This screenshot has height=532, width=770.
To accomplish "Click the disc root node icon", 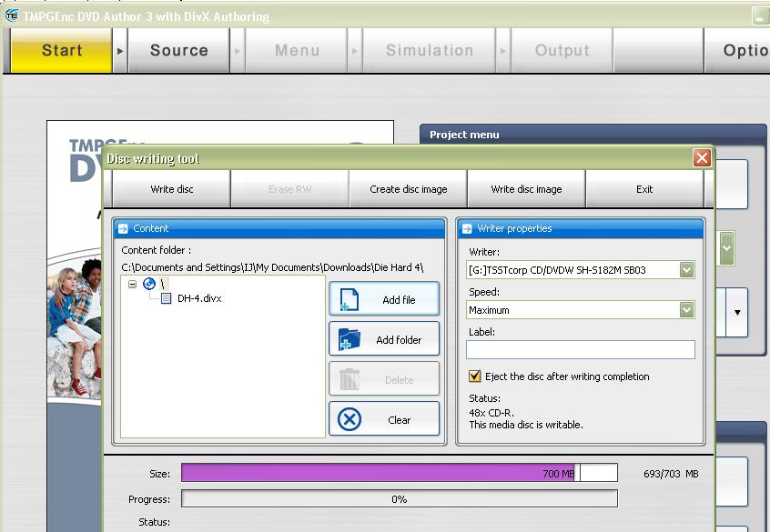I will pos(149,284).
